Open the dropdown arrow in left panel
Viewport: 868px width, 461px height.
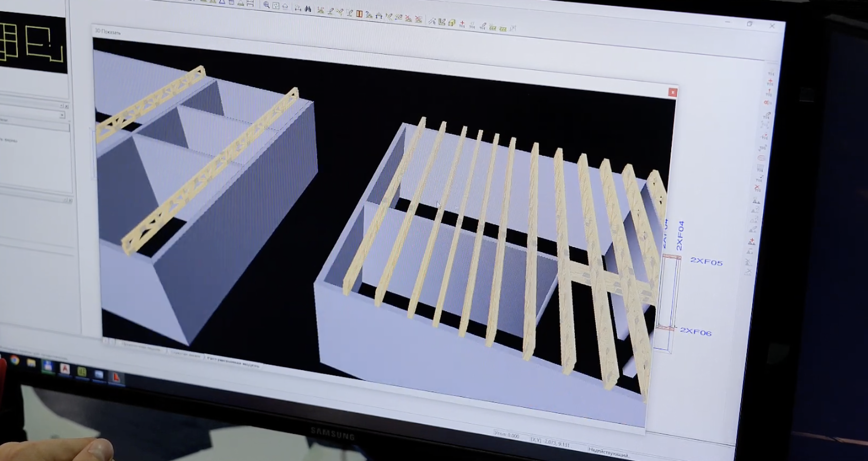[x=62, y=115]
